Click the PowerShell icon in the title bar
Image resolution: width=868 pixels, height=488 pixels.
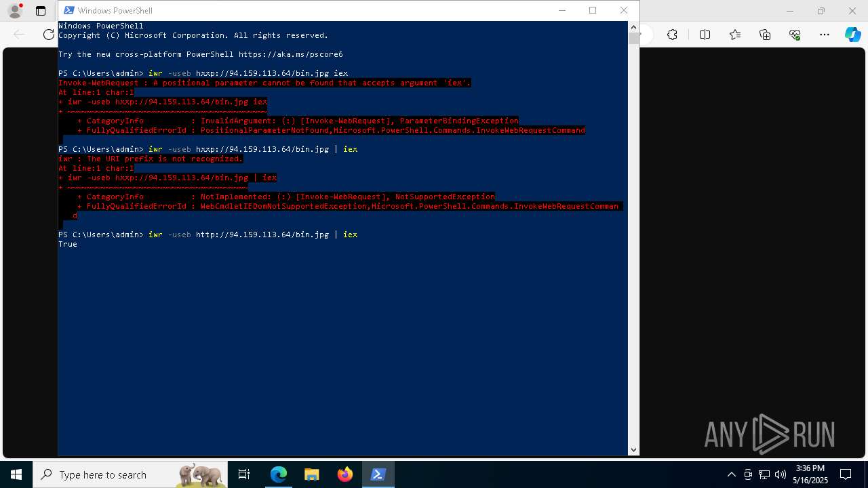(68, 10)
